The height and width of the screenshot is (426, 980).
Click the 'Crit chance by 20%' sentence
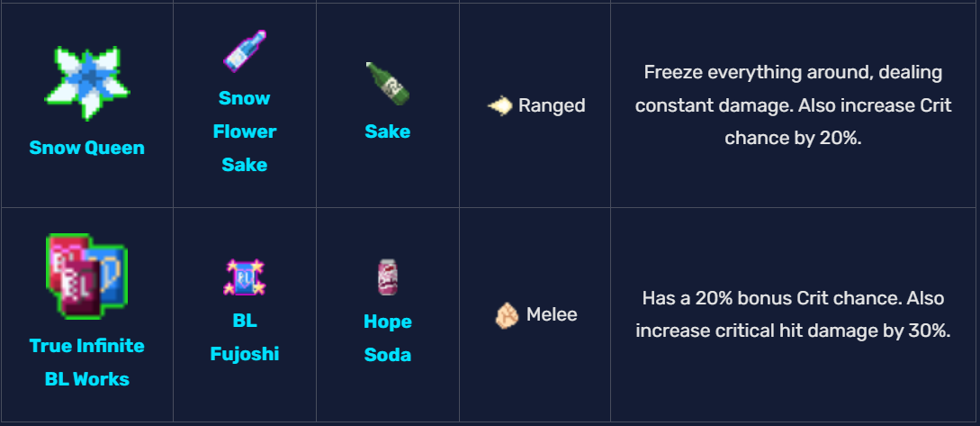coord(793,139)
